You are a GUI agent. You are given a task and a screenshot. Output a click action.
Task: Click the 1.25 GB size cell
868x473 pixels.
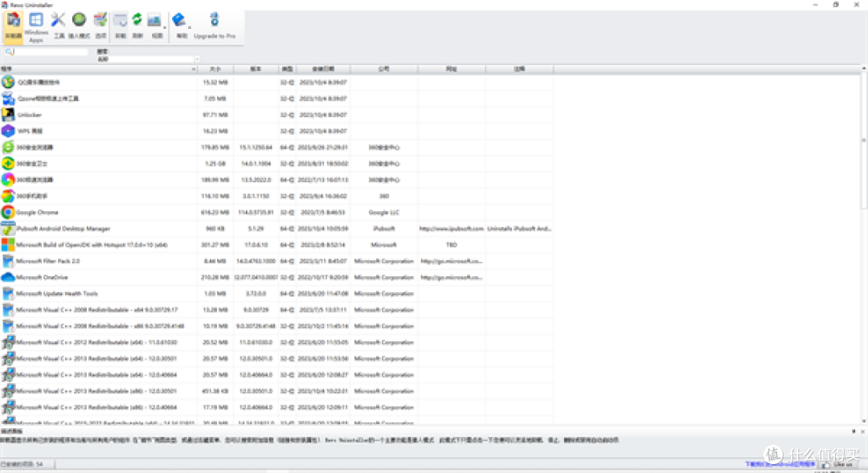[x=215, y=164]
